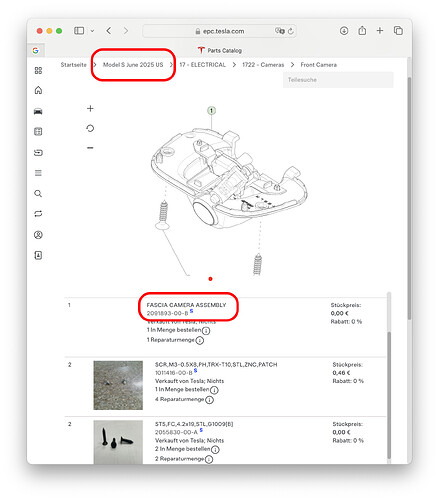The height and width of the screenshot is (500, 439).
Task: Select the Parts Catalog tab
Action: tap(220, 50)
